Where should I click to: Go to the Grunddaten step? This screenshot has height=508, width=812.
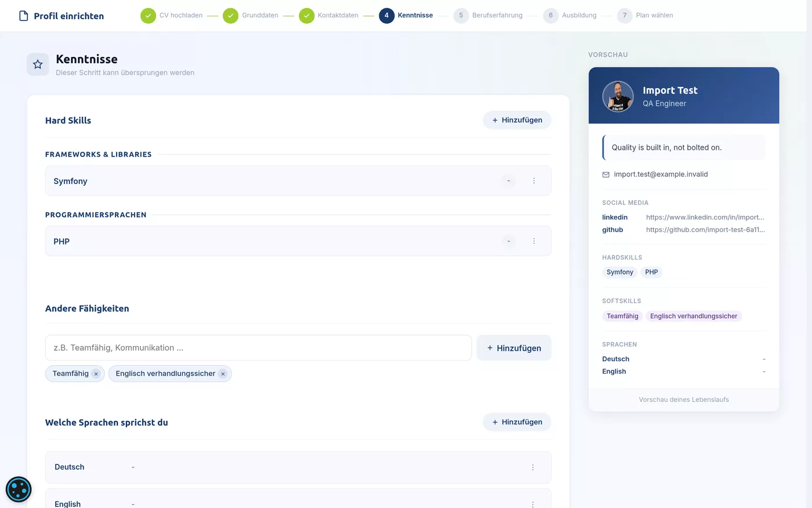(x=260, y=16)
